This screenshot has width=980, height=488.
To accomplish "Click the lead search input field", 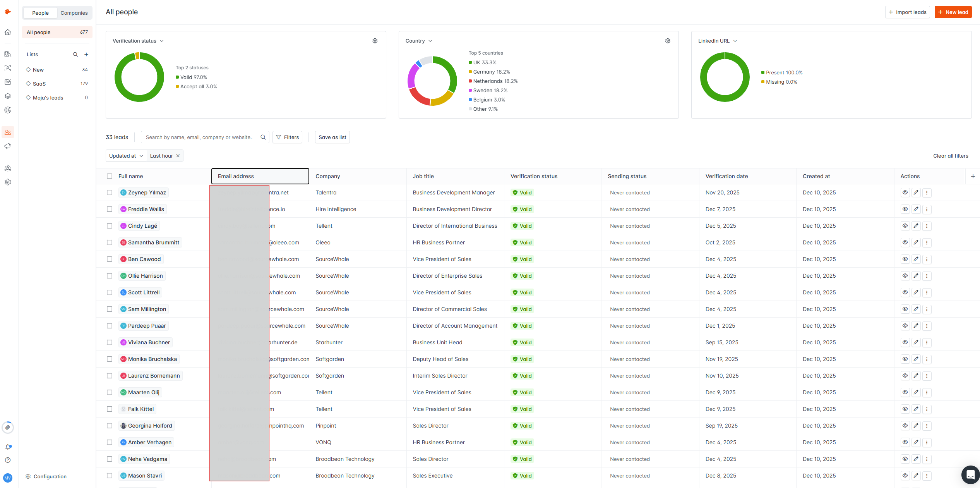I will coord(199,137).
